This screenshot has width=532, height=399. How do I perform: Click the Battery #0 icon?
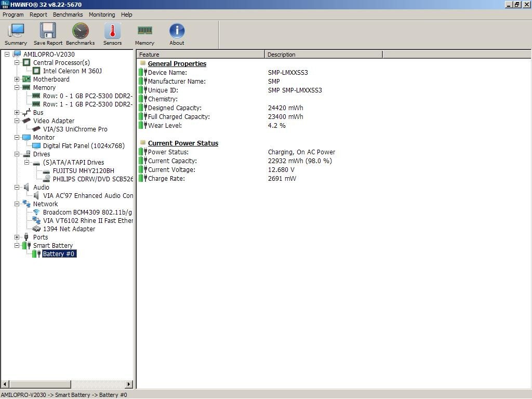[36, 254]
